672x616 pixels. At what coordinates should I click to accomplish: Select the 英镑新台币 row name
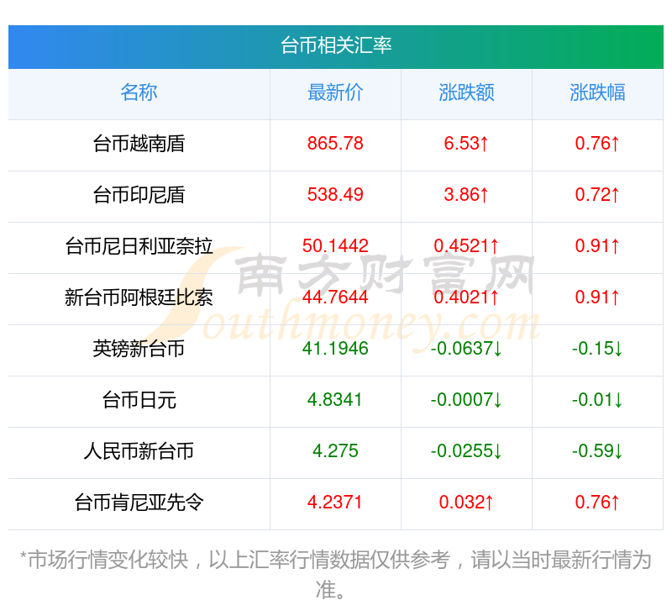point(139,349)
